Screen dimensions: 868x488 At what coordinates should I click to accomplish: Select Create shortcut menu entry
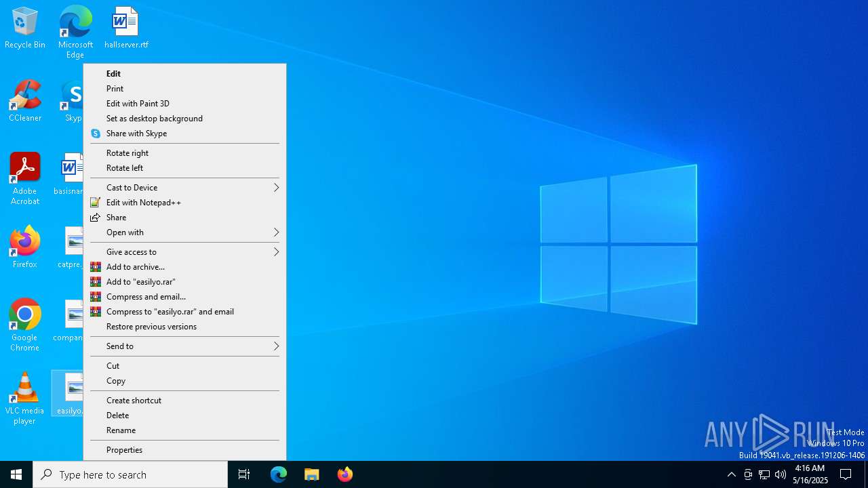pos(184,401)
